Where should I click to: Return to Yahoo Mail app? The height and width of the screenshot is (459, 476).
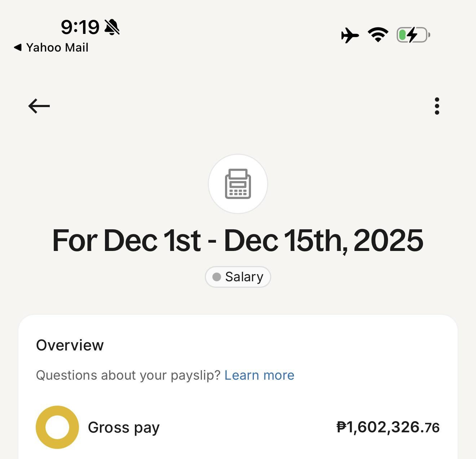57,48
